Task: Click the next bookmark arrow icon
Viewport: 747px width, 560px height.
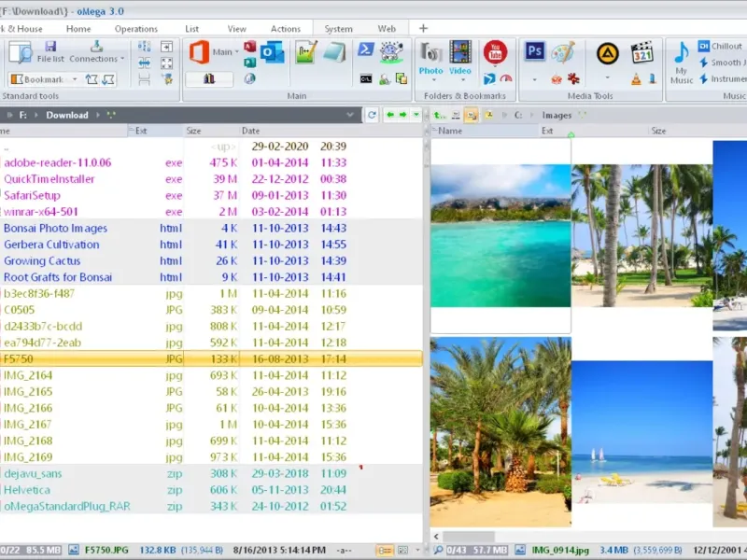Action: [x=108, y=79]
